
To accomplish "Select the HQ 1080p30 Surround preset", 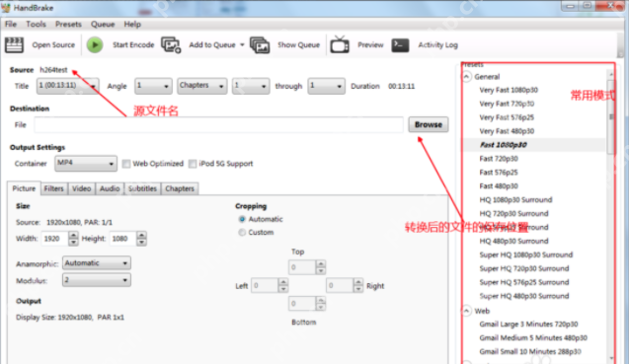I will pos(515,199).
